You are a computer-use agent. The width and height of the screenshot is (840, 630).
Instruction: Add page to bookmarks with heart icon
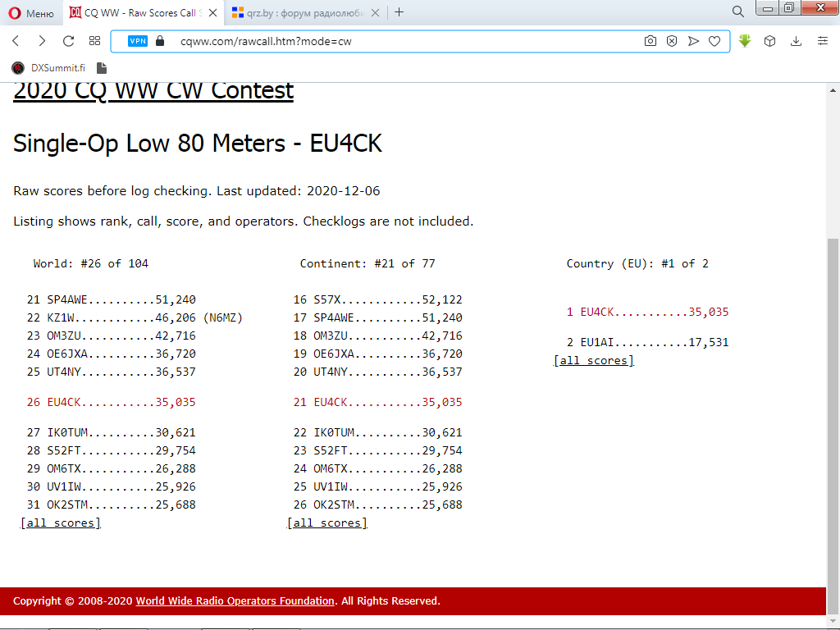pyautogui.click(x=714, y=41)
